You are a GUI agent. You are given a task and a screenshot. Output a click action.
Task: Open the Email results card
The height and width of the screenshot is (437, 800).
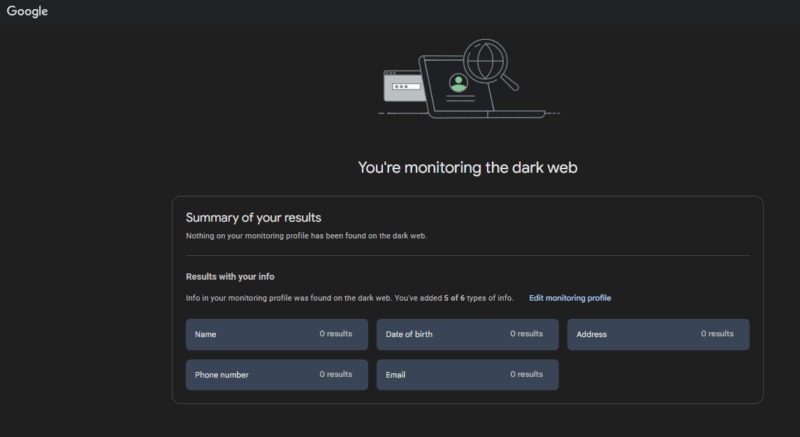coord(467,375)
